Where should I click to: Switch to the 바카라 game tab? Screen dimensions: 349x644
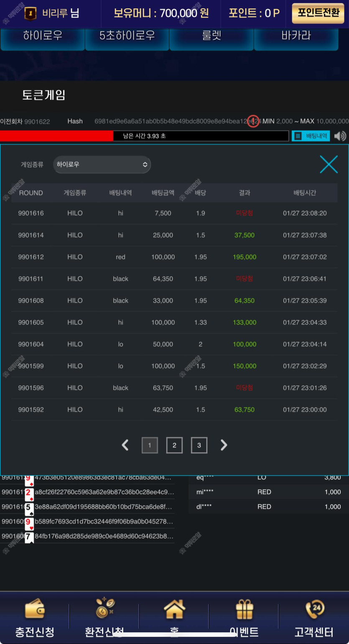click(x=296, y=36)
